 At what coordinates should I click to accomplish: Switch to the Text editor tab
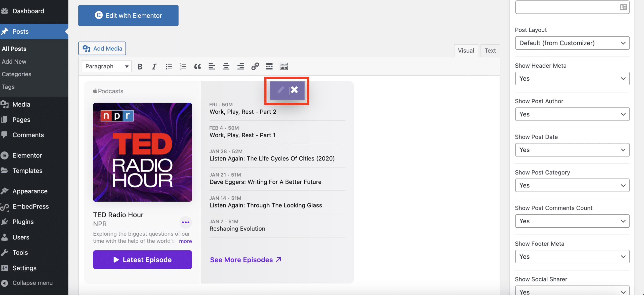(x=490, y=50)
